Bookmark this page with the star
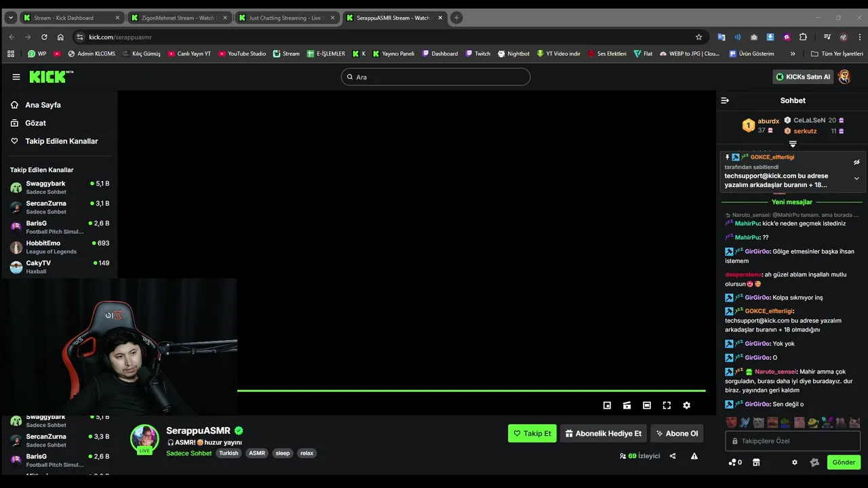Viewport: 868px width, 488px height. coord(698,37)
